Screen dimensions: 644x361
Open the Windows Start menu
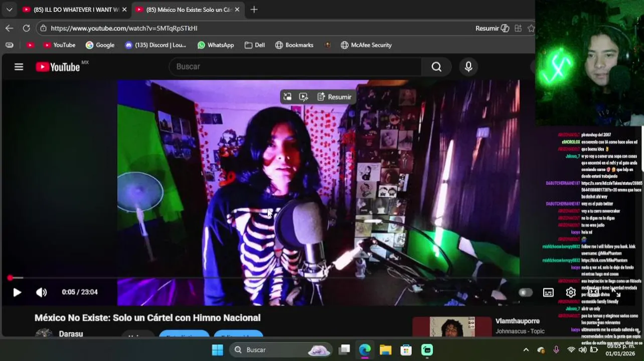click(218, 349)
